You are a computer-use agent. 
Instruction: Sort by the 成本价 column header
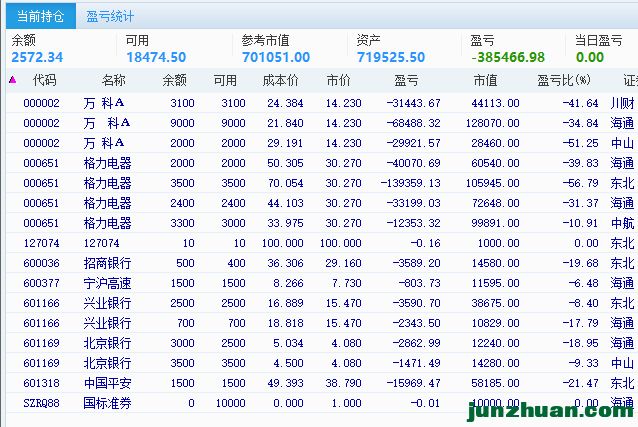point(280,80)
